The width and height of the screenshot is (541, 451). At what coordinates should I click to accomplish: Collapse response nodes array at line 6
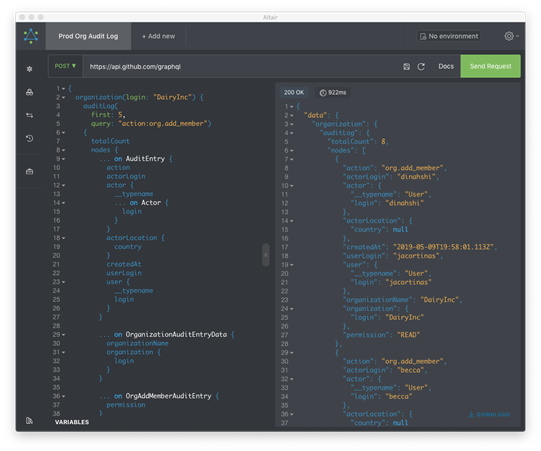[292, 151]
